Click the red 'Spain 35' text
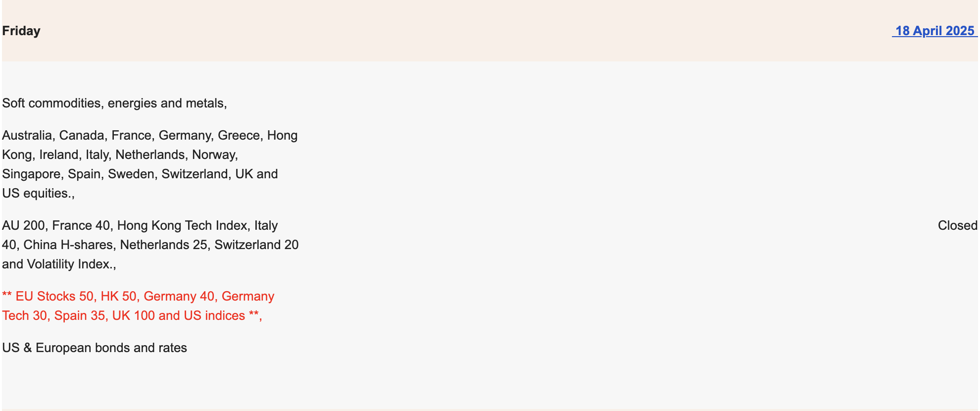 coord(79,315)
